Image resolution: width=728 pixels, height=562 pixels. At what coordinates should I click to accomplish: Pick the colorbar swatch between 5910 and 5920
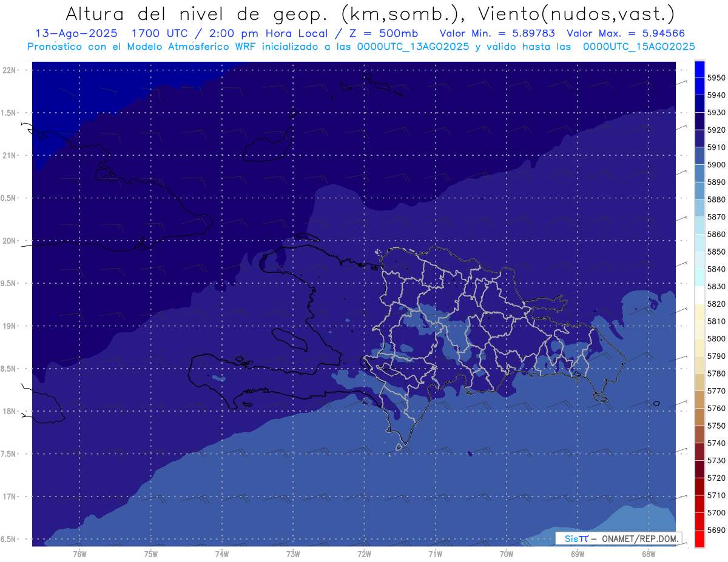pyautogui.click(x=699, y=138)
